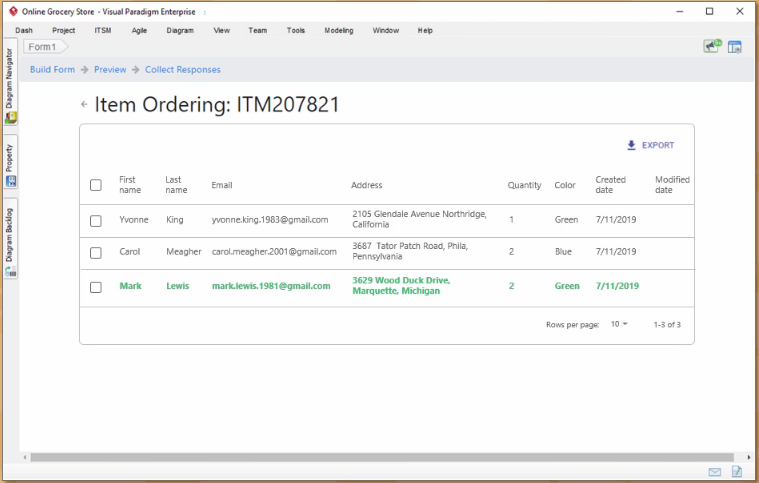The width and height of the screenshot is (759, 483).
Task: Expand the Rows per page dropdown
Action: pos(619,325)
